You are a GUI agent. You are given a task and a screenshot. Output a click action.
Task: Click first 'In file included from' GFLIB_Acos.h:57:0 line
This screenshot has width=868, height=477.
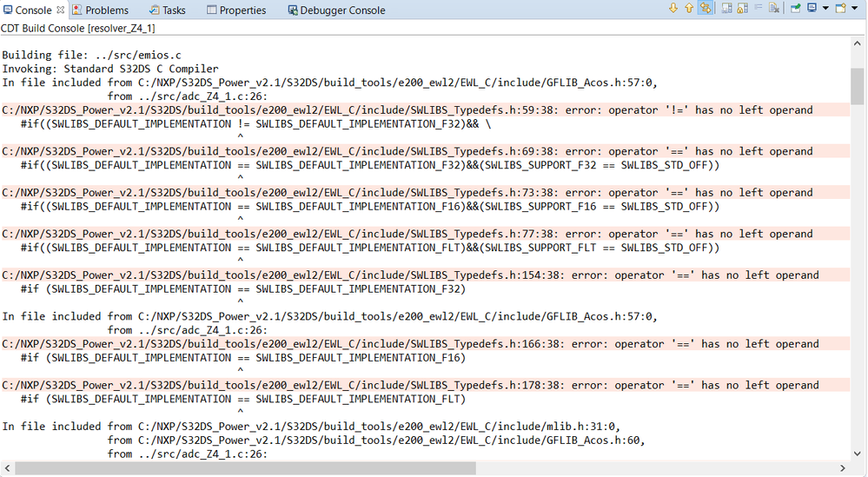point(330,83)
